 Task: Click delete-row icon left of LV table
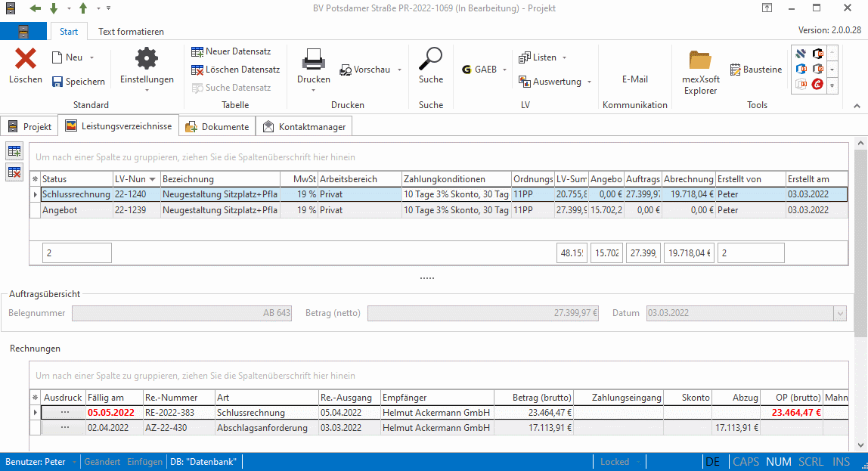(14, 172)
